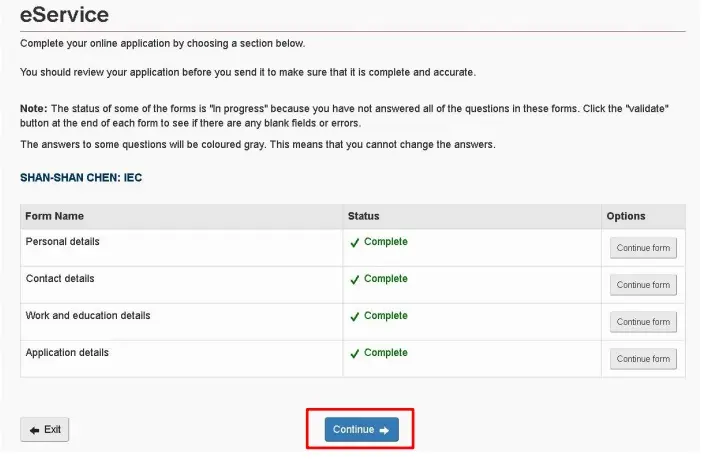Click the left arrow icon on Exit button
This screenshot has height=459, width=702.
[x=34, y=430]
